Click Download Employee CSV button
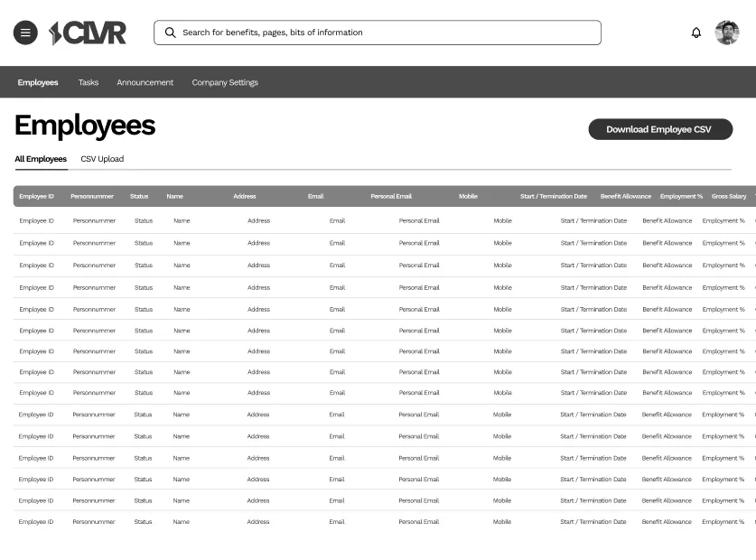 click(660, 129)
